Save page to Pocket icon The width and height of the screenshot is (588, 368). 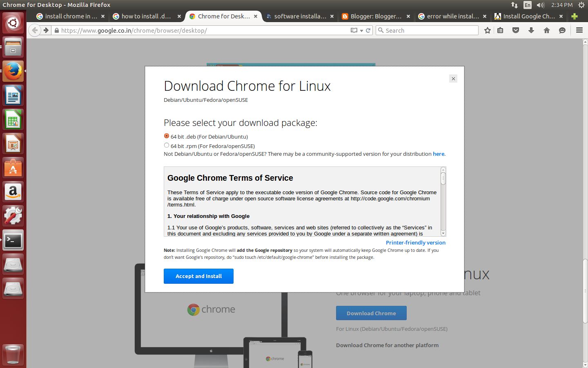pos(516,30)
